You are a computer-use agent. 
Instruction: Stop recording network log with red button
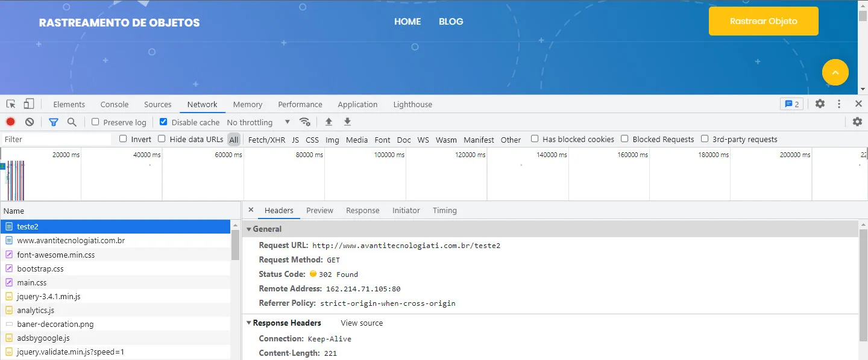[x=11, y=122]
